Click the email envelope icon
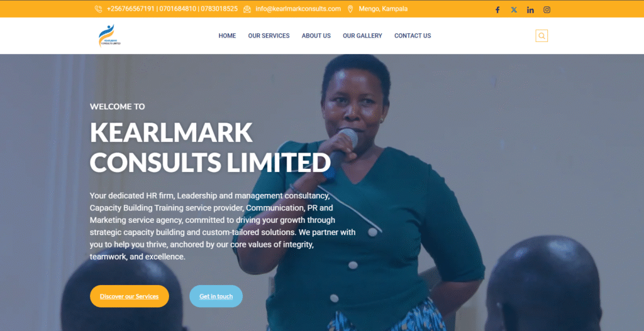The height and width of the screenshot is (331, 644). point(247,9)
